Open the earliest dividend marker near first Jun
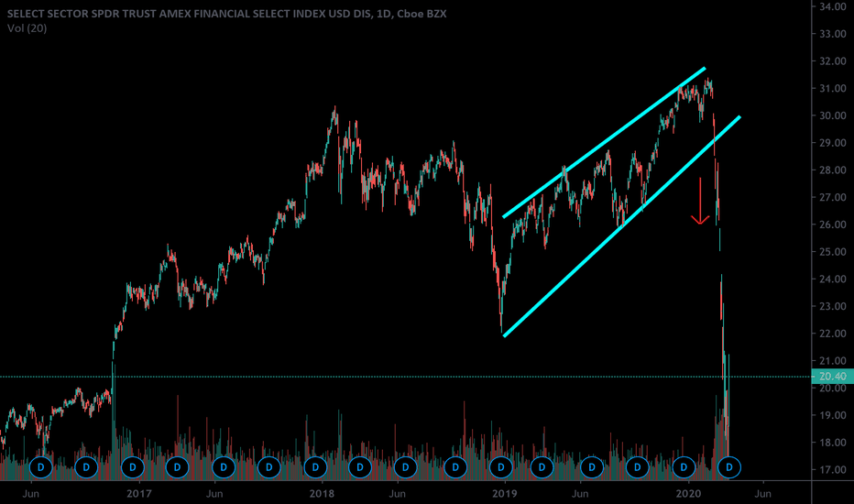Viewport: 854px width, 504px height. pyautogui.click(x=41, y=467)
